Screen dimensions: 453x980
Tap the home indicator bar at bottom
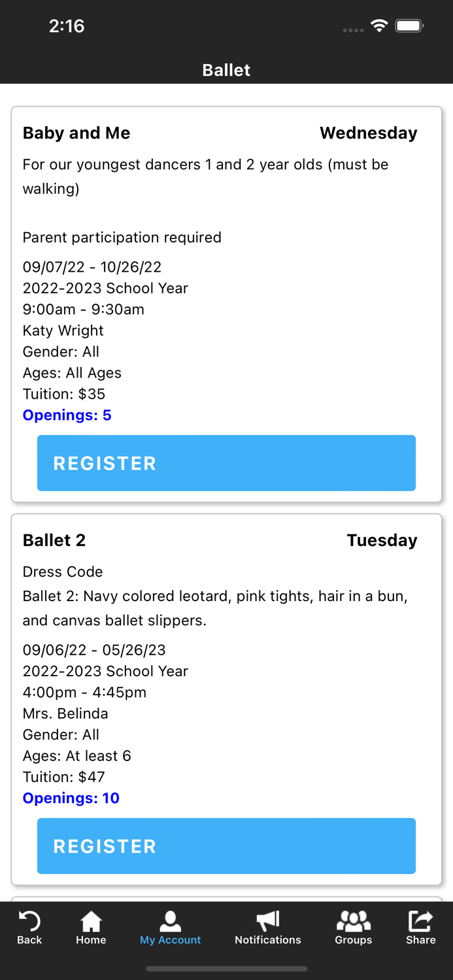click(226, 969)
